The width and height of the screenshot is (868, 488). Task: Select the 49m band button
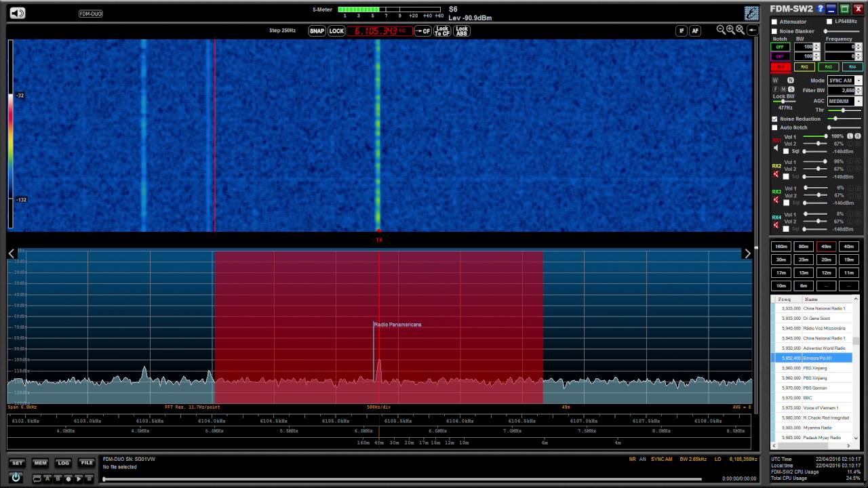point(826,246)
